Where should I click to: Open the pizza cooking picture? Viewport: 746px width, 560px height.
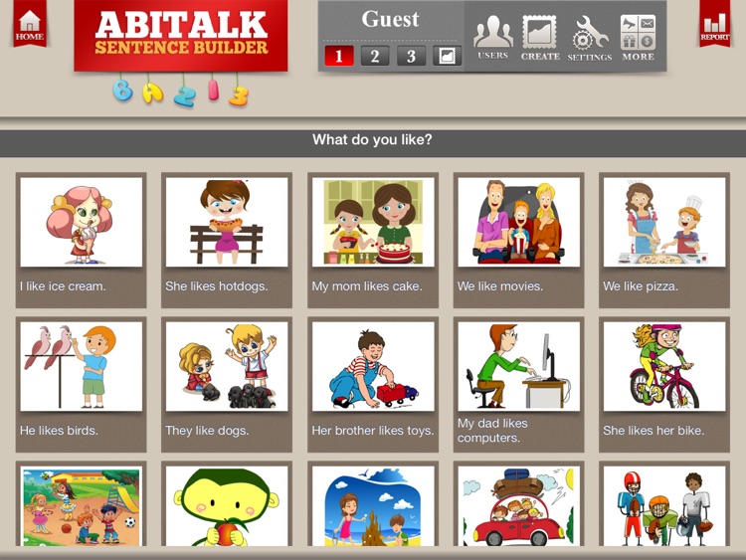click(664, 222)
